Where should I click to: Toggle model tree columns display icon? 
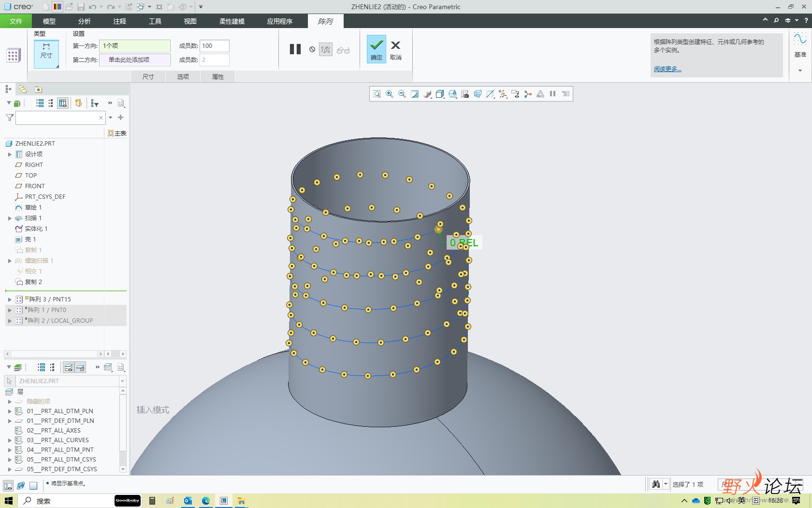click(x=63, y=103)
